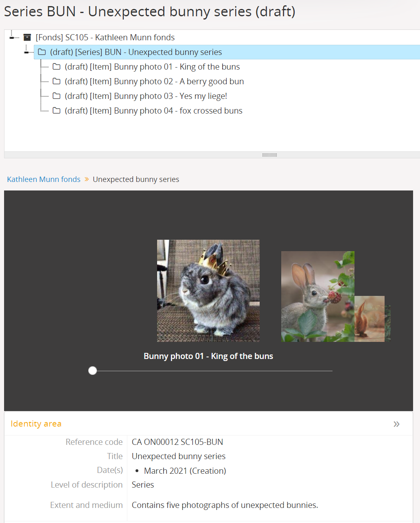The width and height of the screenshot is (420, 523).
Task: Select the SC105 Kathleen Munn fonds tree entry
Action: (105, 37)
